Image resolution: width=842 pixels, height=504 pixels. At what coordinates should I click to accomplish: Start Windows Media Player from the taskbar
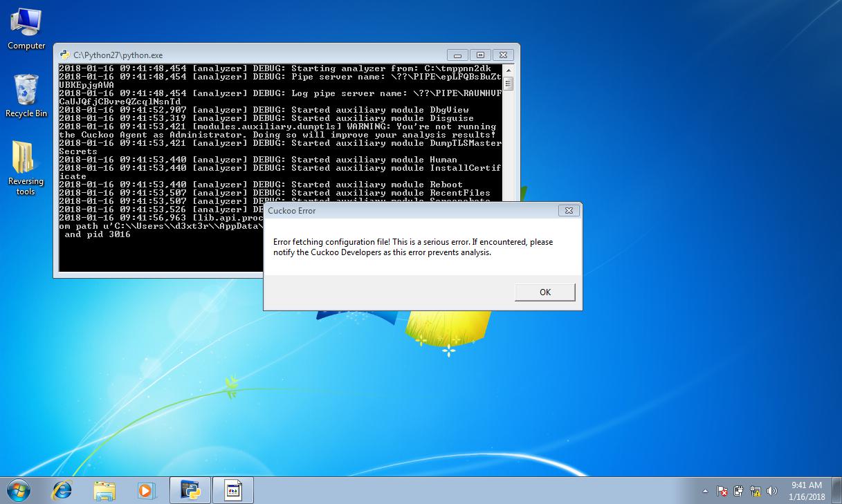tap(147, 490)
